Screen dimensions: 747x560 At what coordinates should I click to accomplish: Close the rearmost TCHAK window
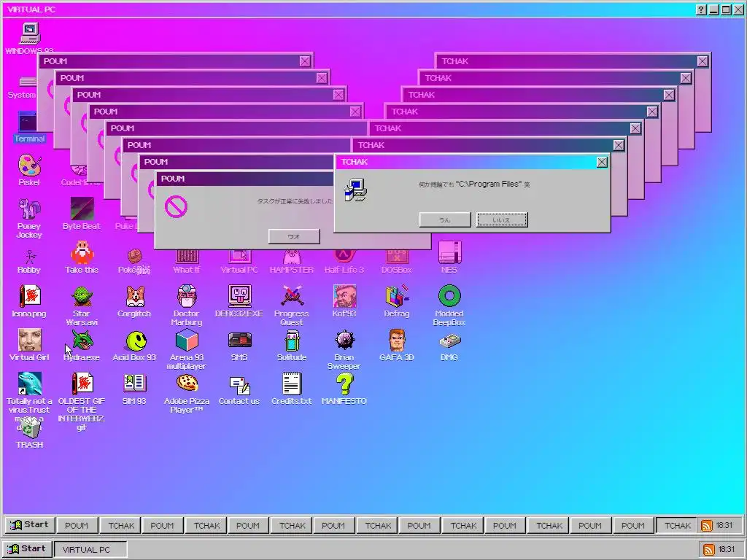pos(703,61)
